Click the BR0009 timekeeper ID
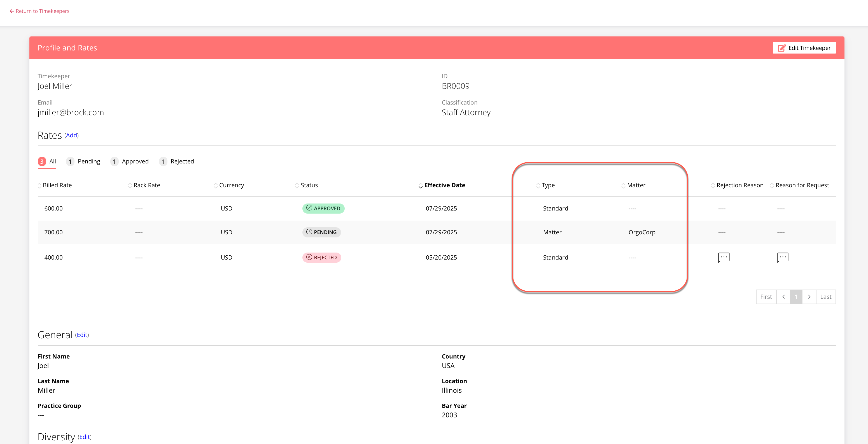The height and width of the screenshot is (444, 868). pyautogui.click(x=456, y=86)
